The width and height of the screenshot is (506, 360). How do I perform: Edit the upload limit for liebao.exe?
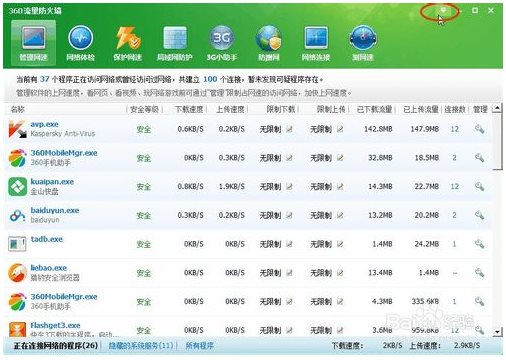point(340,273)
